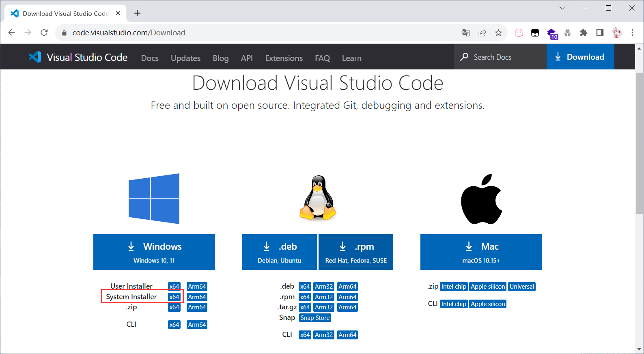Click the scrollbar down arrow
644x354 pixels.
639,349
